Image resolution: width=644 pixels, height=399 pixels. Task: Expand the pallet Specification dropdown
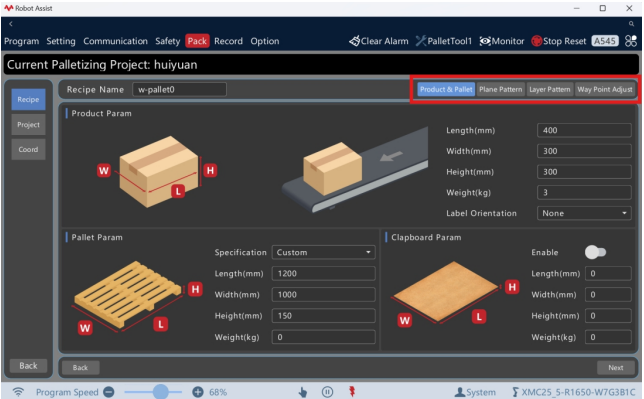tap(323, 252)
